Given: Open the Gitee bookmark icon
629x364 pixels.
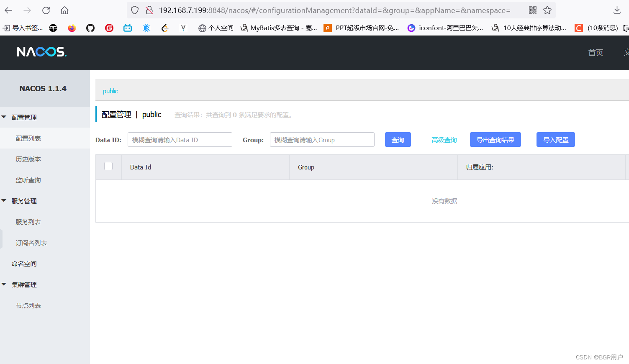Looking at the screenshot, I should (109, 28).
